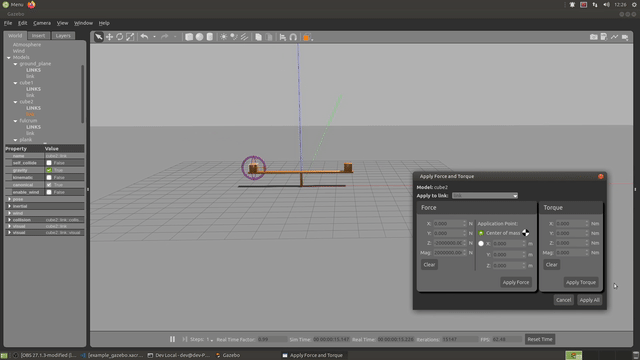Viewport: 640px width, 360px height.
Task: Select the Center of mass radio button
Action: coord(481,233)
